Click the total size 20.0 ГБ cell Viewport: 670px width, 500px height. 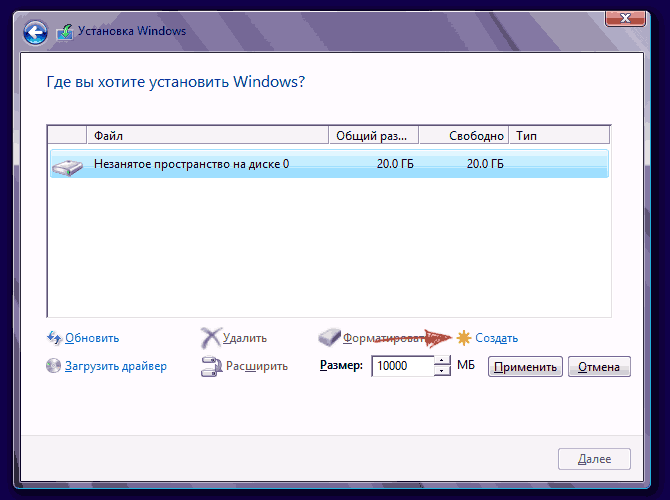395,164
